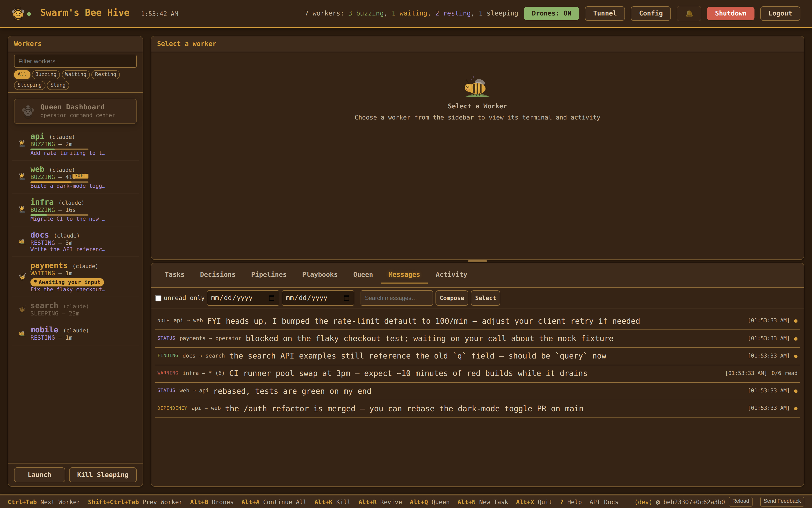Toggle the Drones ON switch
The height and width of the screenshot is (508, 812).
point(551,14)
